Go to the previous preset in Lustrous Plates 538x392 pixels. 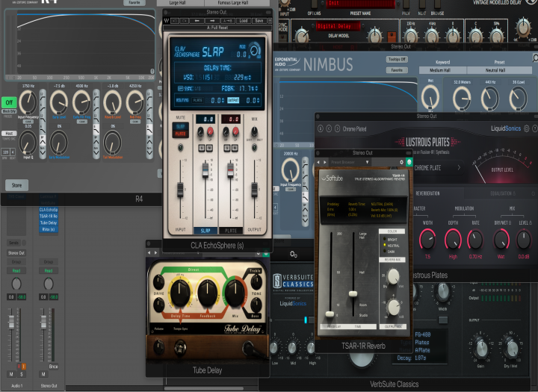click(329, 128)
